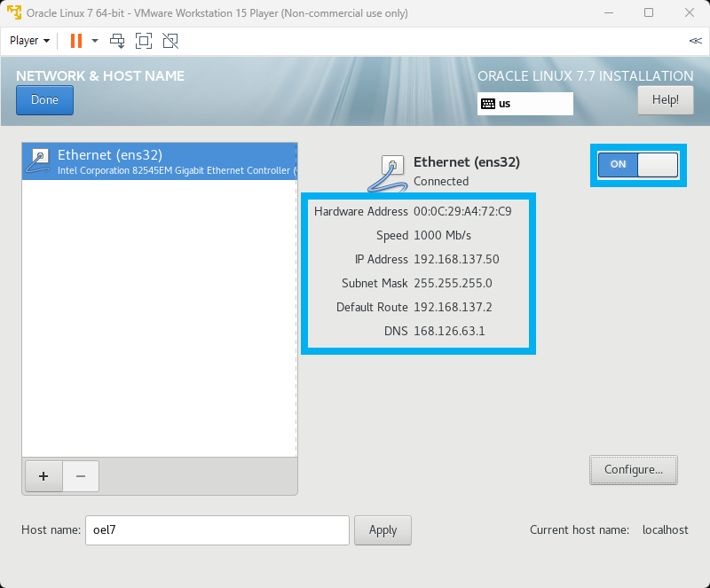Open the Player menu
This screenshot has height=588, width=710.
point(29,41)
